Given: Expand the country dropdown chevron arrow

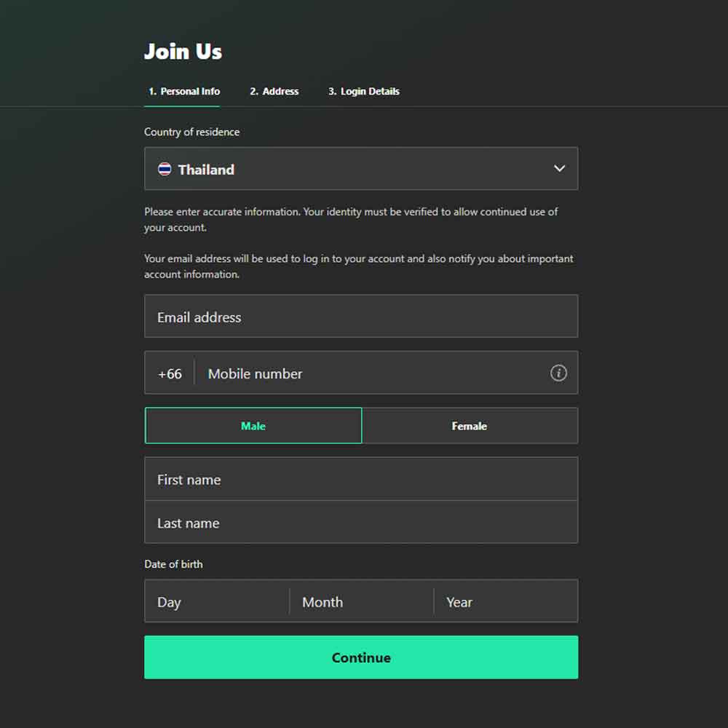Looking at the screenshot, I should point(559,169).
